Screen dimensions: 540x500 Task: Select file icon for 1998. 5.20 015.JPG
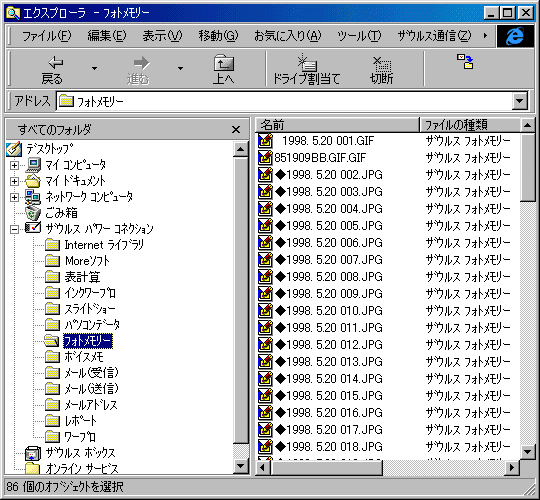265,395
